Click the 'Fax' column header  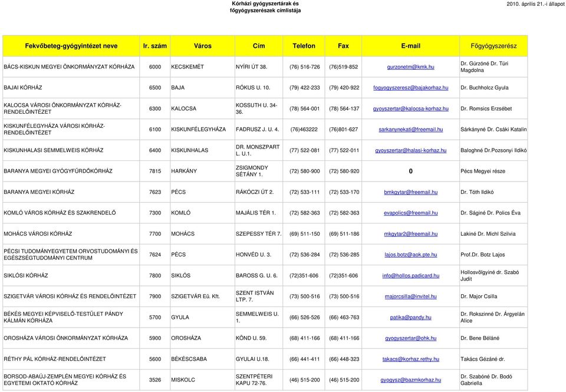(x=343, y=46)
